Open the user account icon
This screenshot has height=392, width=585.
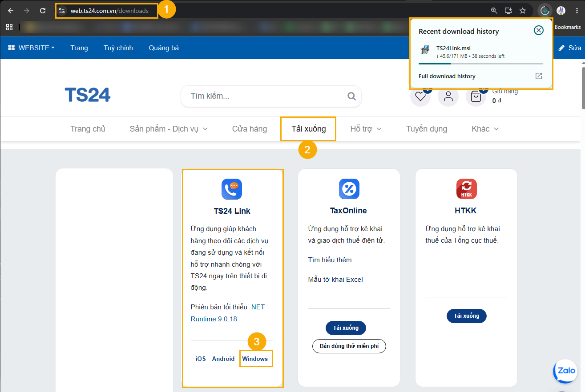(448, 96)
